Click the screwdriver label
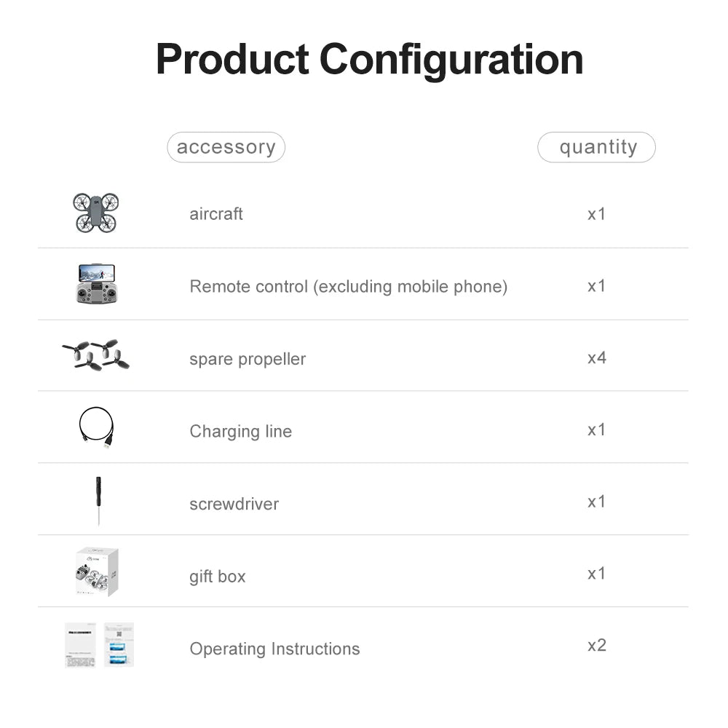The height and width of the screenshot is (728, 728). tap(234, 504)
